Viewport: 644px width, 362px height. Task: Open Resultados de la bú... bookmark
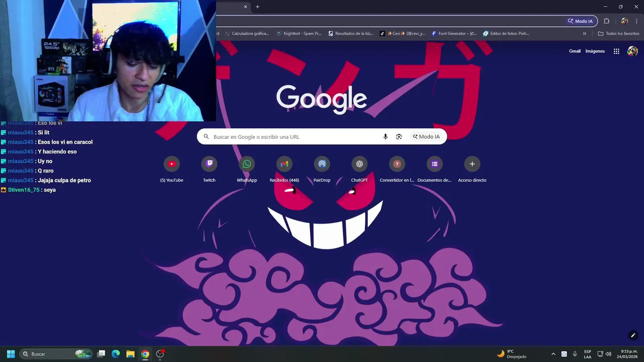(351, 34)
